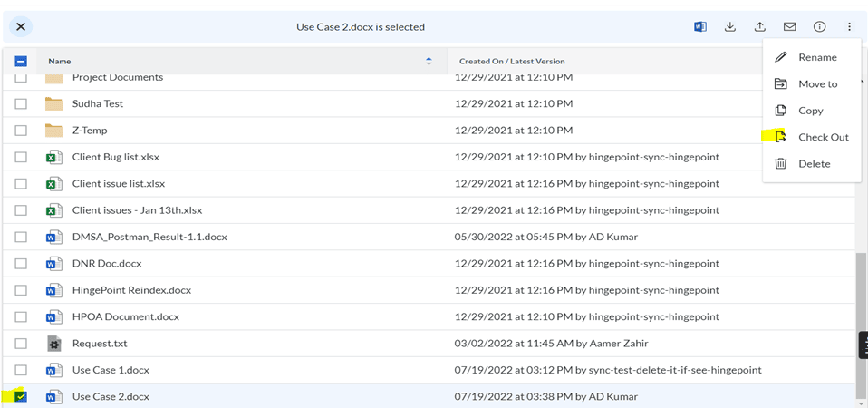Screen dimensions: 868x408
Task: Check the Project Documents folder checkbox
Action: (21, 77)
